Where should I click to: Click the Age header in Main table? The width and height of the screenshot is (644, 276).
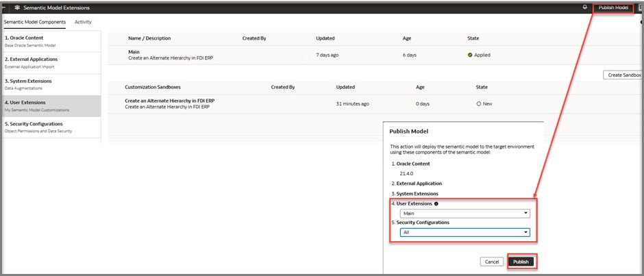tap(407, 38)
